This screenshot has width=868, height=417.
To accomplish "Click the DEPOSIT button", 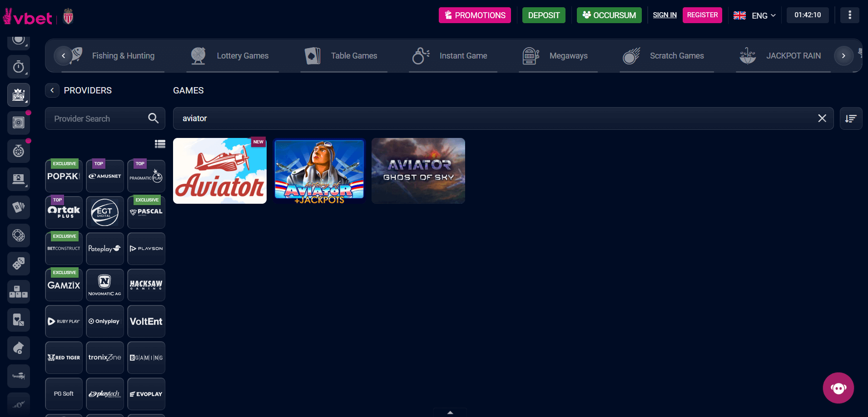I will [544, 15].
